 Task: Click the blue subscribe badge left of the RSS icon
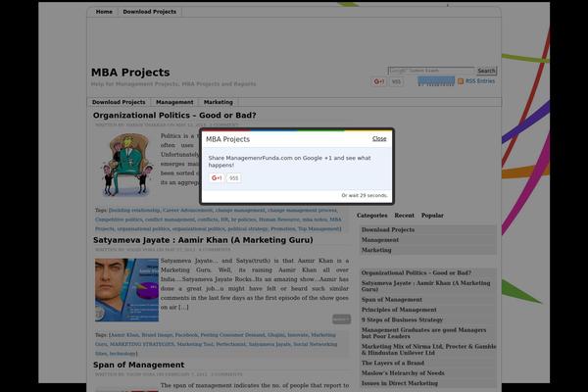[436, 81]
